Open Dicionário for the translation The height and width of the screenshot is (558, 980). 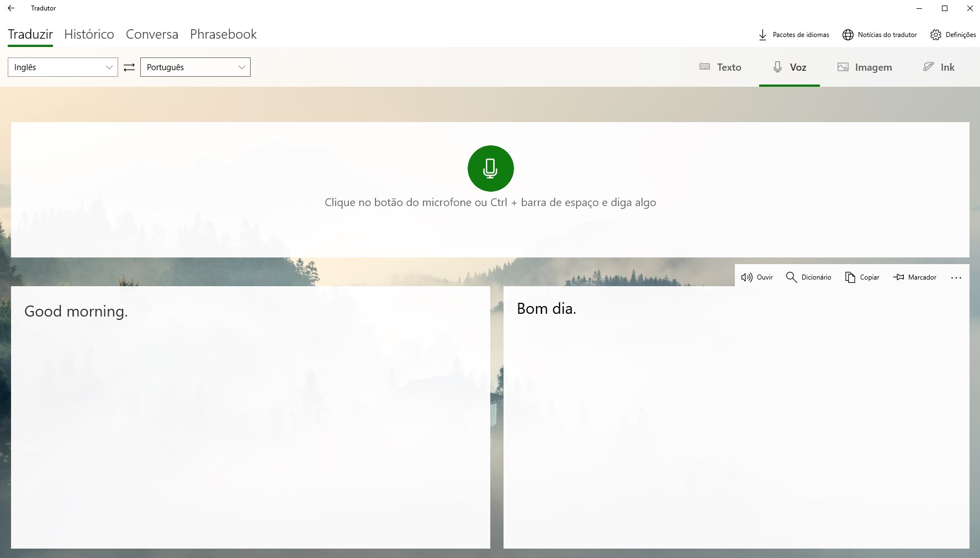point(808,277)
